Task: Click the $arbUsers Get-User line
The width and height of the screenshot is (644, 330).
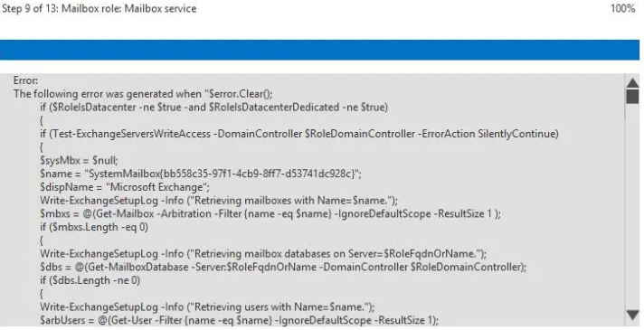Action: [x=239, y=320]
